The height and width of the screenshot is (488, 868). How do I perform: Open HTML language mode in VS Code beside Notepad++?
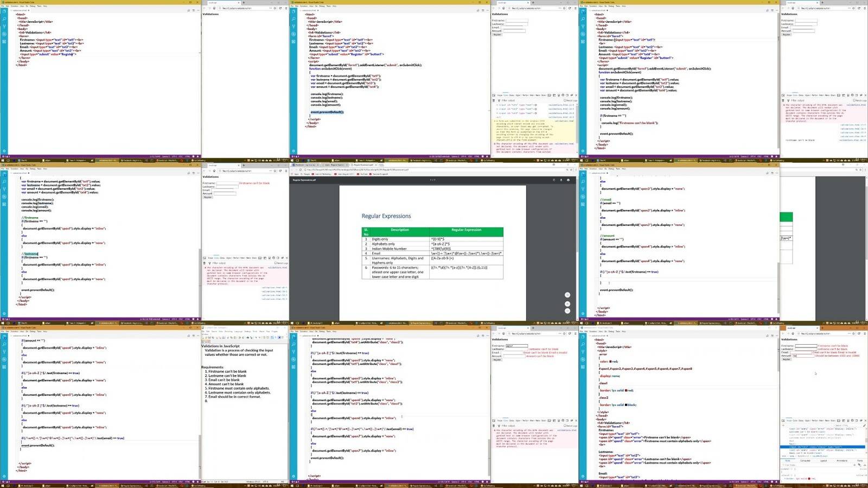[188, 481]
